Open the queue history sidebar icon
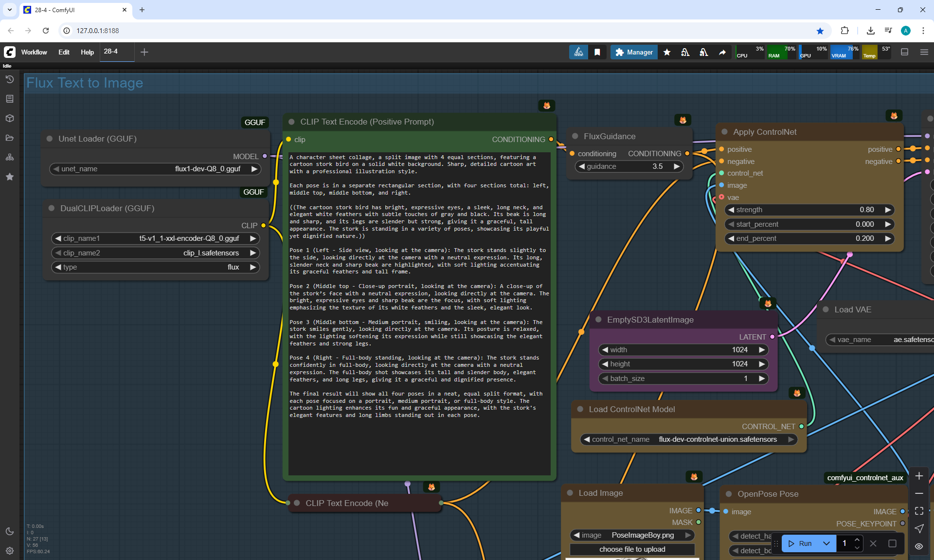 tap(9, 79)
